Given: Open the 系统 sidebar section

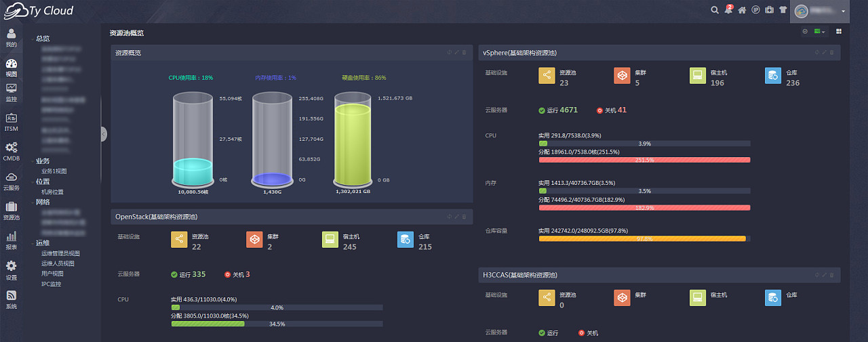Looking at the screenshot, I should pyautogui.click(x=12, y=300).
